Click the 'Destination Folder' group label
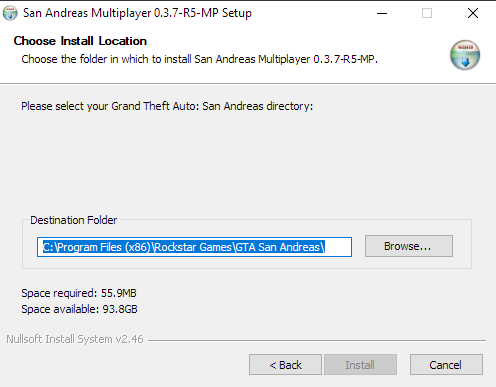This screenshot has height=387, width=496. click(74, 220)
